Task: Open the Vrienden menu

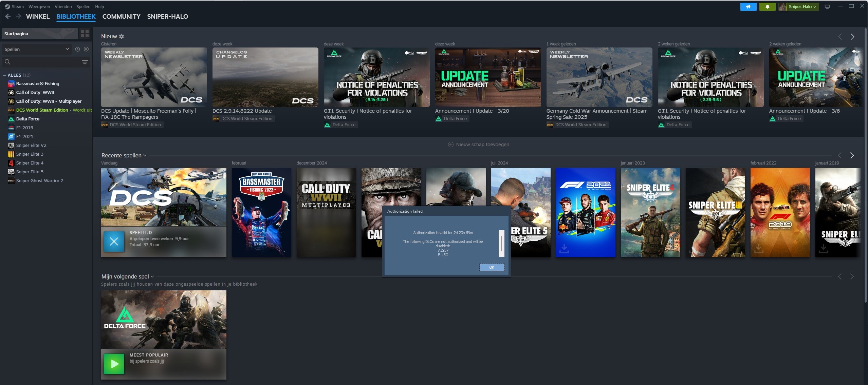Action: point(63,6)
